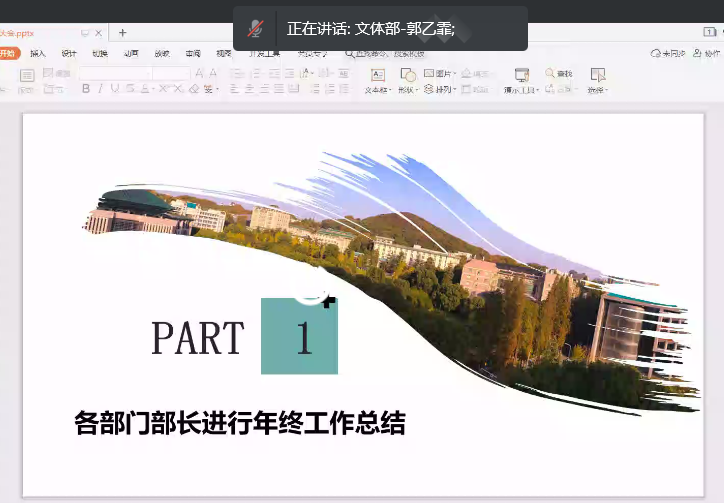
Task: Open the Design (设计) ribbon tab
Action: click(69, 53)
